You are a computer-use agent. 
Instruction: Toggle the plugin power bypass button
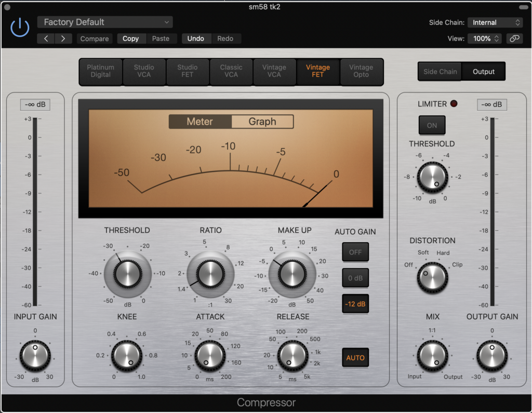pyautogui.click(x=20, y=28)
